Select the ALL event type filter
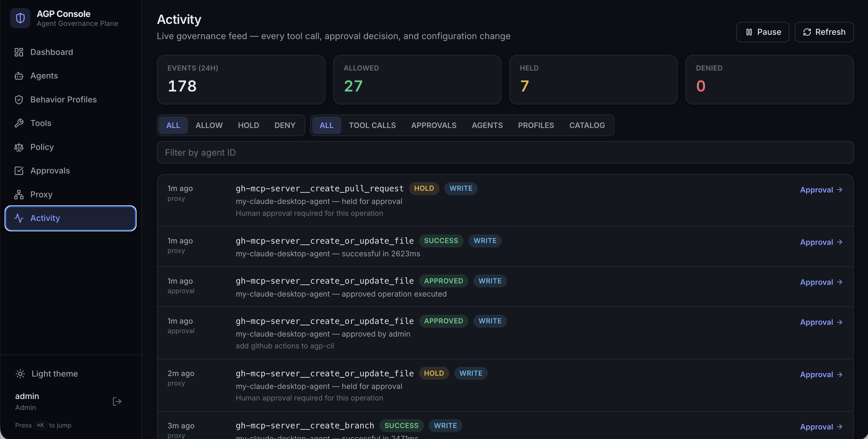 (326, 125)
